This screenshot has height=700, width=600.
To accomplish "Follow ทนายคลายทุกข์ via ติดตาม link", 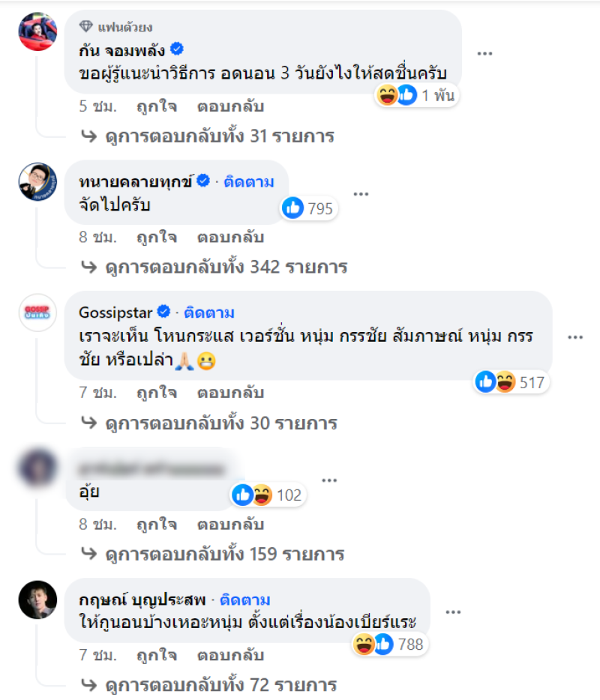I will point(250,181).
